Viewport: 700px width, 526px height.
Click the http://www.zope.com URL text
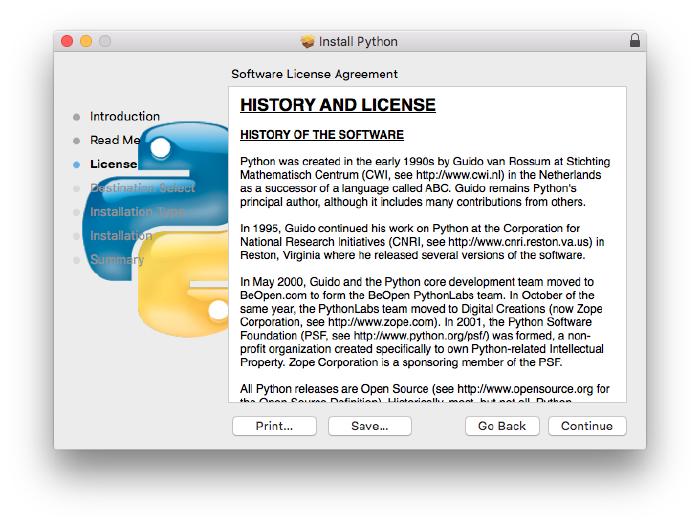381,322
